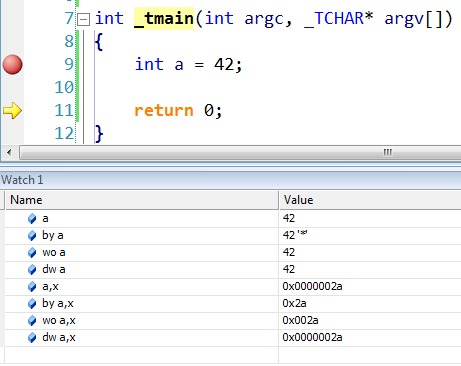Click the horizontal scrollbar left arrow
Viewport: 461px width, 366px height.
coord(9,153)
